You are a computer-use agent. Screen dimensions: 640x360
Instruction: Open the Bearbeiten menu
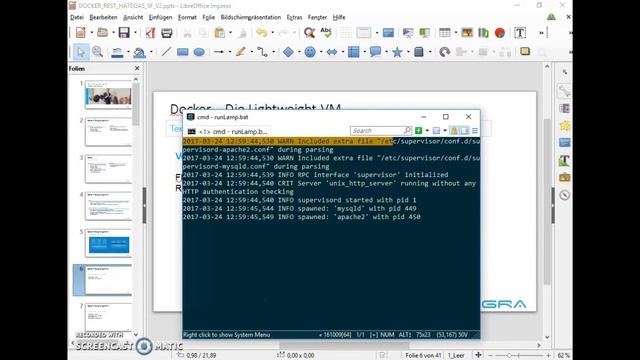click(103, 17)
